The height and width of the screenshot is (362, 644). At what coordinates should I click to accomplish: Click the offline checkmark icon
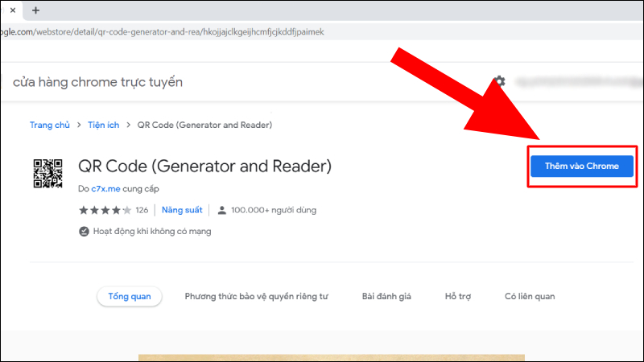tap(84, 231)
